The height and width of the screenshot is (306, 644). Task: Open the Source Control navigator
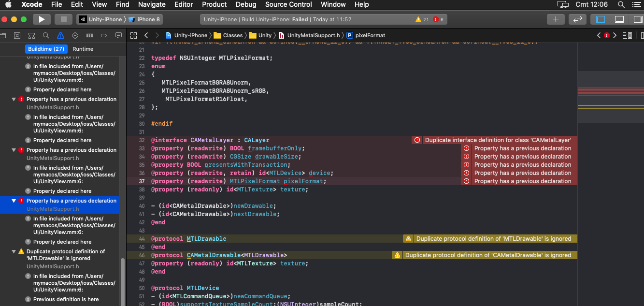(17, 36)
